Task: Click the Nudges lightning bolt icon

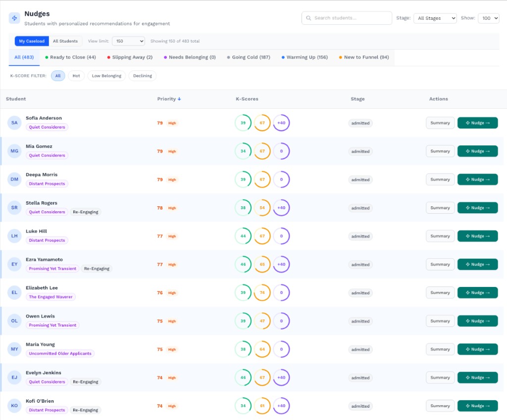Action: pyautogui.click(x=14, y=18)
